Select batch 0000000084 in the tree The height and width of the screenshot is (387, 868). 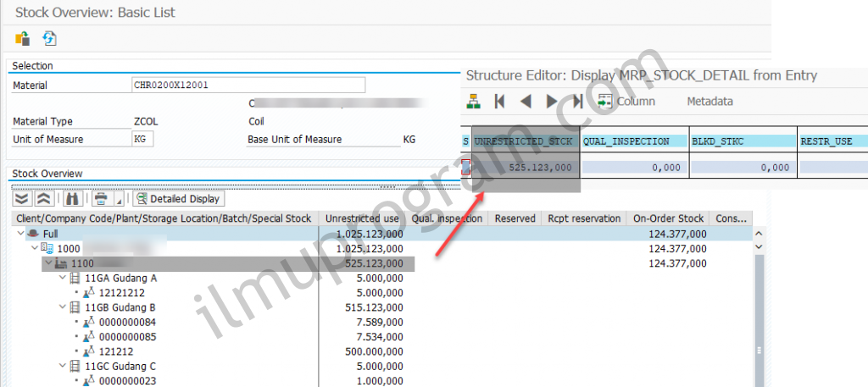(128, 322)
